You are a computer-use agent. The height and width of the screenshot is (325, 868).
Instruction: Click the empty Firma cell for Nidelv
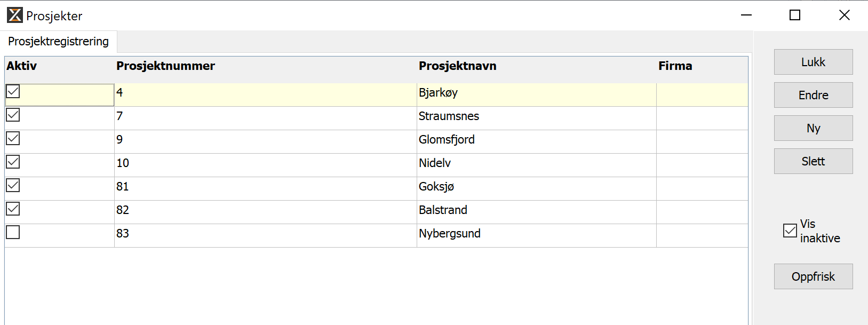(x=702, y=163)
